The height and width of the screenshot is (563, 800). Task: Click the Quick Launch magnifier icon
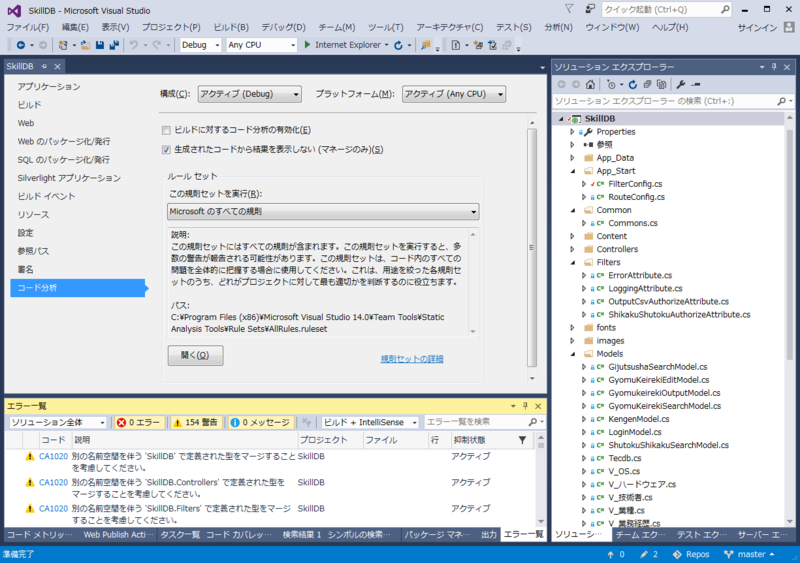coord(724,9)
